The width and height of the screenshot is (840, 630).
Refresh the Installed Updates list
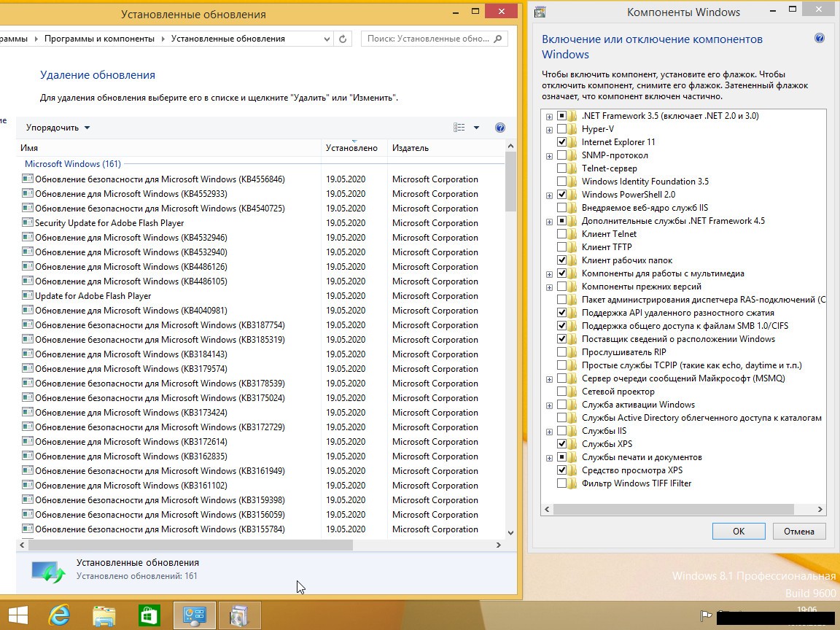click(x=343, y=39)
